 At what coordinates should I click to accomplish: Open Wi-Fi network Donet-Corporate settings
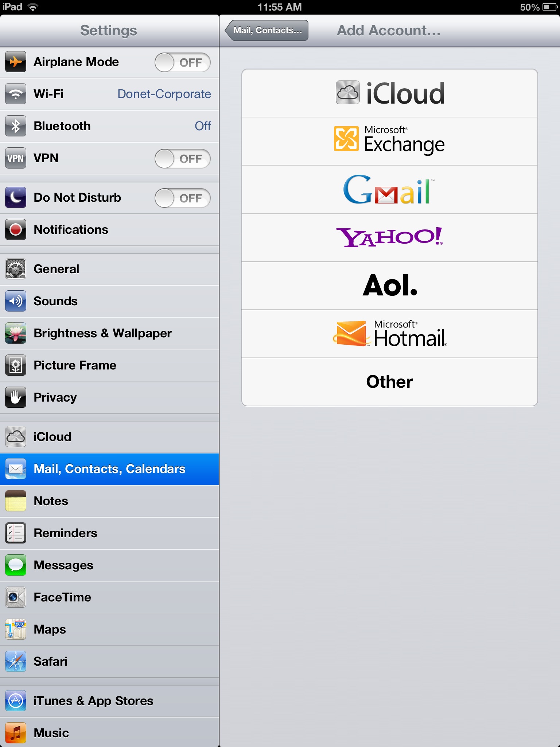(109, 94)
